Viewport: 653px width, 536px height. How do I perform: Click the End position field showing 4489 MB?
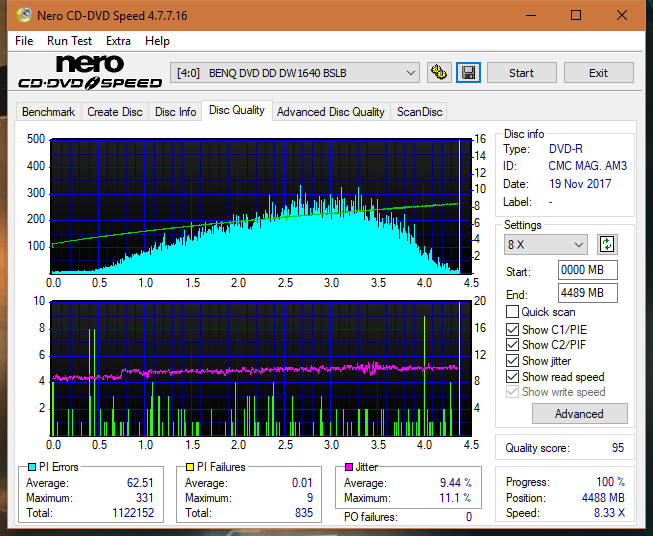(x=587, y=293)
